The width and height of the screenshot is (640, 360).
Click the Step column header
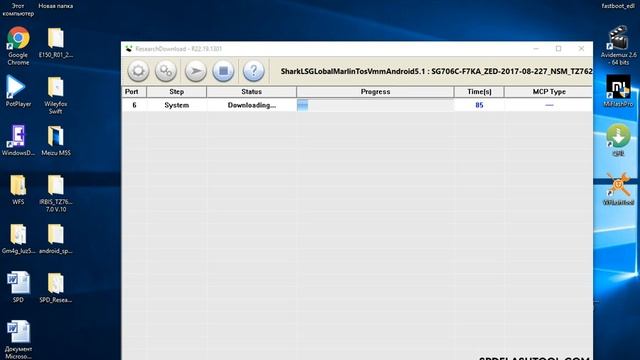(x=177, y=92)
